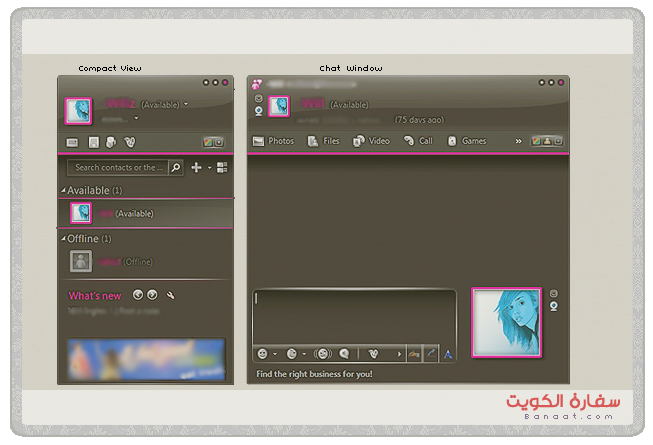Open the What's new settings wrench
This screenshot has width=653, height=445.
[170, 296]
